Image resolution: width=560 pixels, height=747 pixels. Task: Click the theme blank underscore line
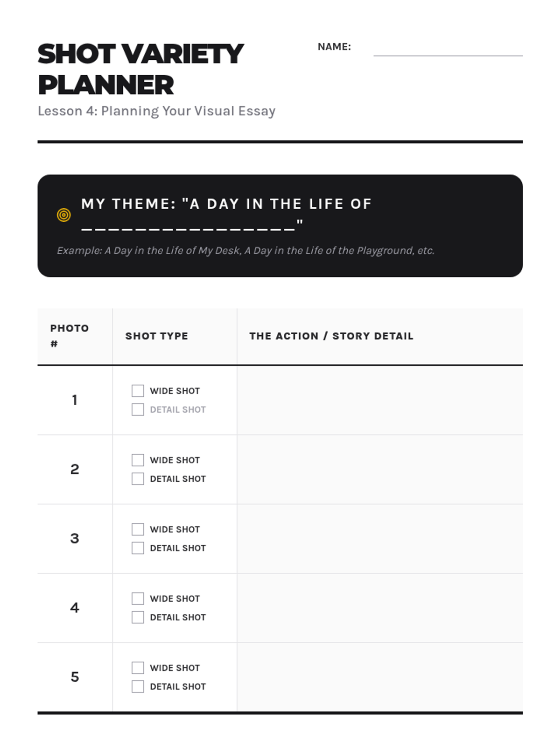point(189,227)
